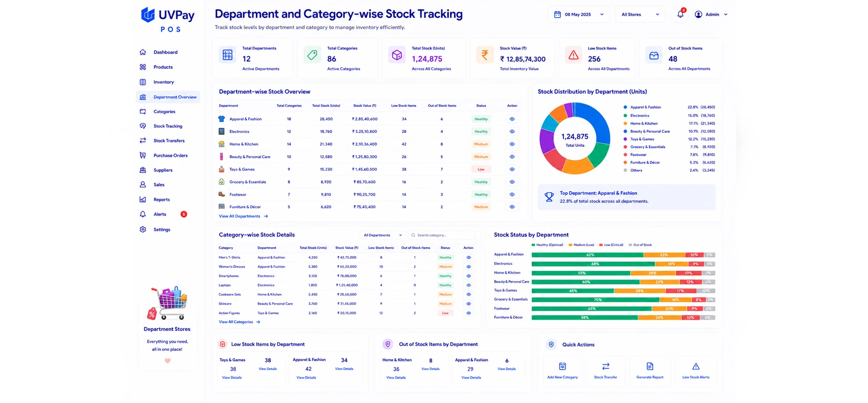View Smartphones category eye icon
The width and height of the screenshot is (868, 403).
click(x=468, y=276)
